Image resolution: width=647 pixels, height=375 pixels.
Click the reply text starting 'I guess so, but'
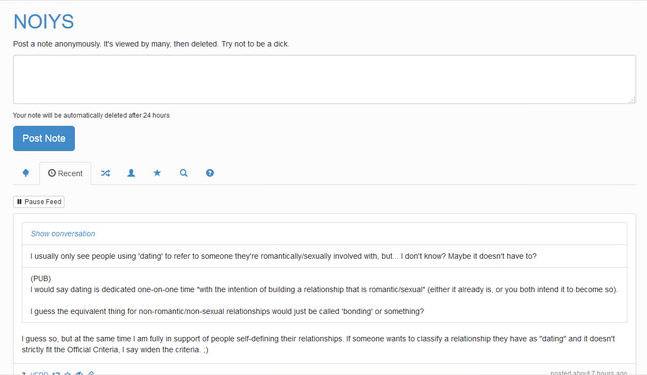pyautogui.click(x=318, y=344)
